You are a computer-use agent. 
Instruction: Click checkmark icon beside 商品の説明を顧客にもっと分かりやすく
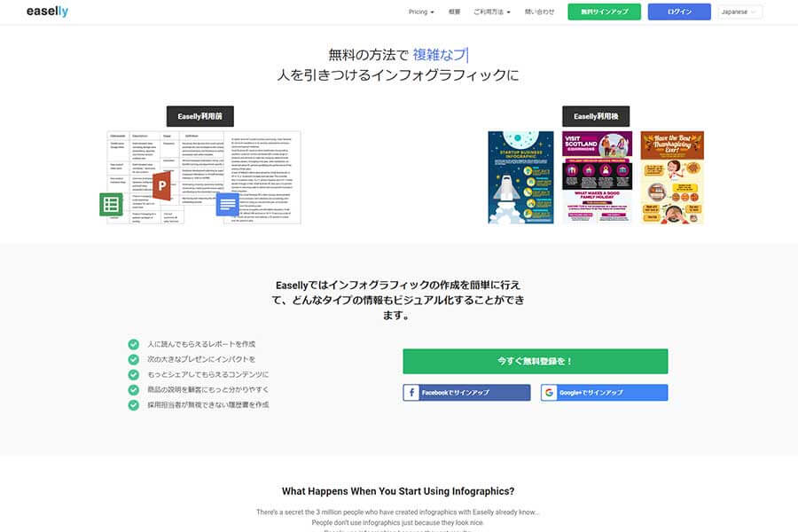(133, 390)
